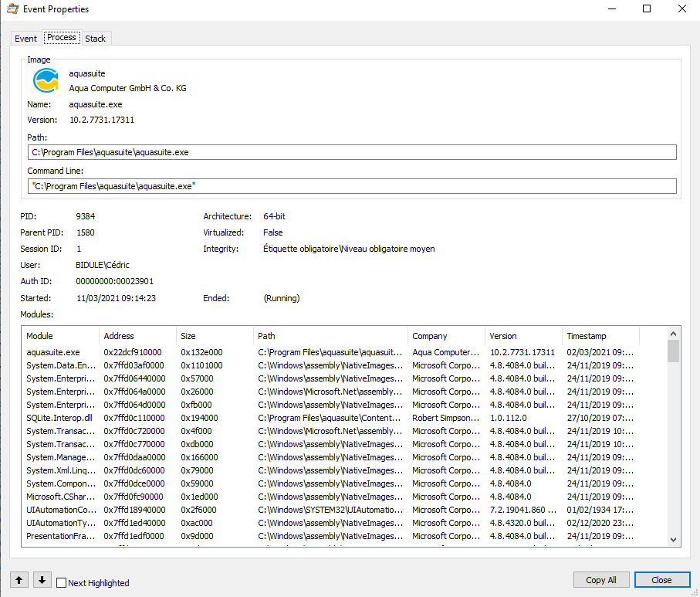Open the Stack tab
The image size is (700, 597).
tap(96, 39)
